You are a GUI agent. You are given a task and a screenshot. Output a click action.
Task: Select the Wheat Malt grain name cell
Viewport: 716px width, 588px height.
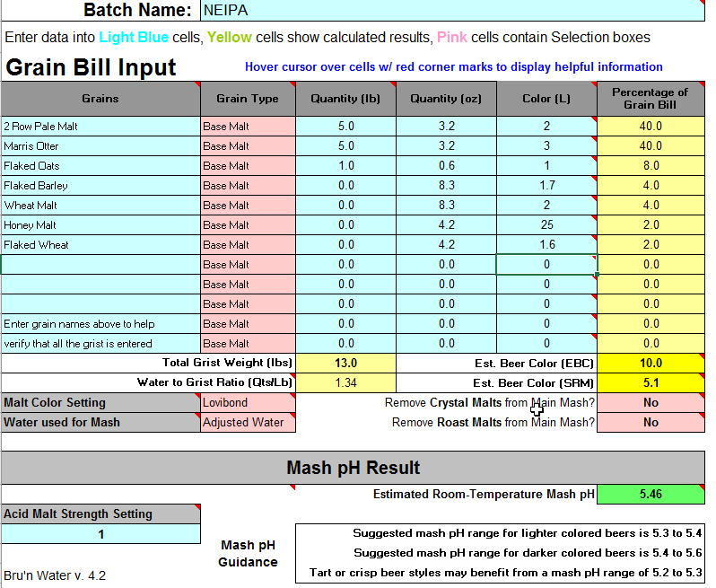pyautogui.click(x=100, y=206)
